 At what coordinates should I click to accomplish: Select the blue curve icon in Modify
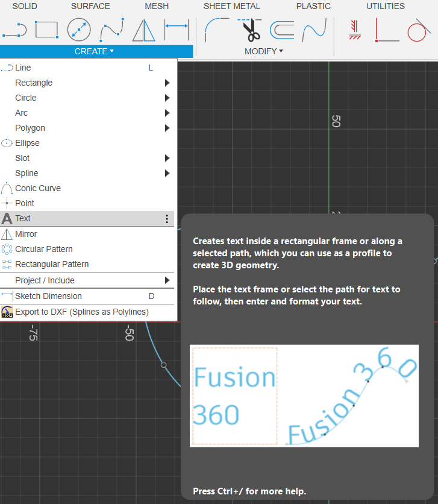pos(314,30)
